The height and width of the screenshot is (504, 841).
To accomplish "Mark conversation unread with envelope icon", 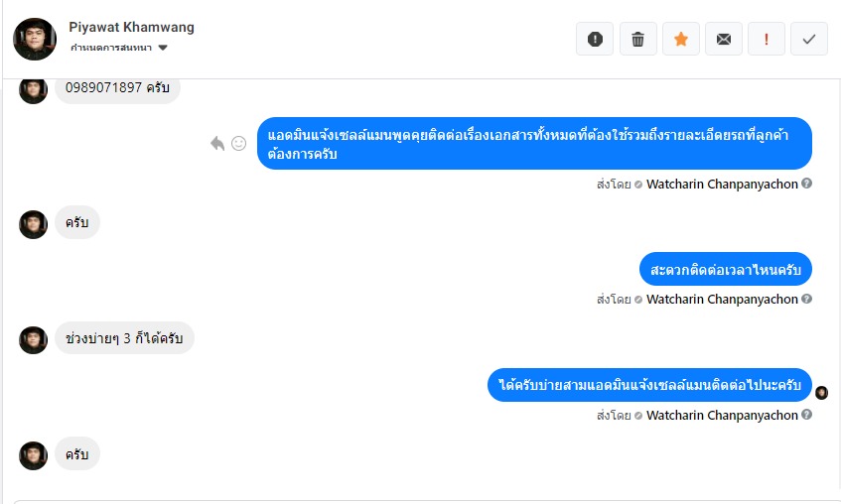I will point(723,39).
